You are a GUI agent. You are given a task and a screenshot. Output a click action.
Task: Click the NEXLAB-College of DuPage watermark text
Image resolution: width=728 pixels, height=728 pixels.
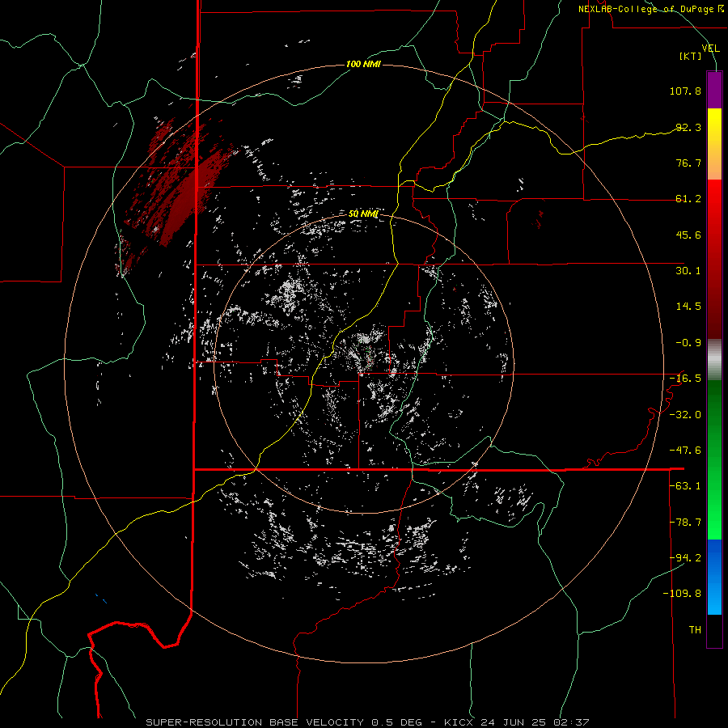tap(651, 9)
